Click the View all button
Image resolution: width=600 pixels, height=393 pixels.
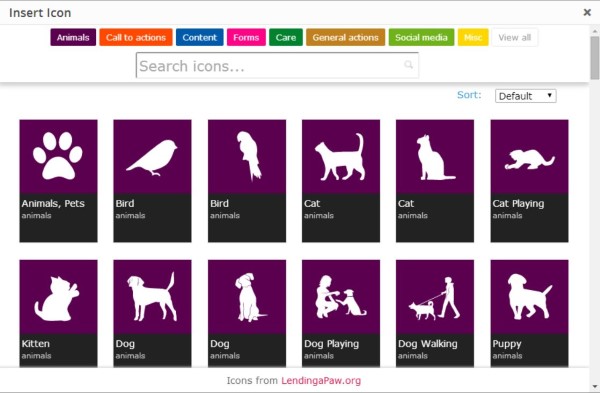(x=514, y=38)
